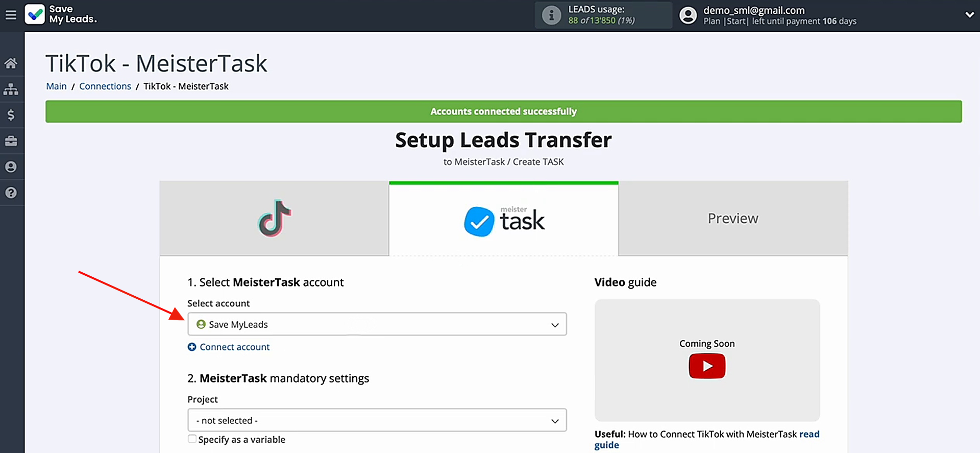Screen dimensions: 980x453
Task: Click the LEADS usage info icon
Action: pyautogui.click(x=551, y=15)
